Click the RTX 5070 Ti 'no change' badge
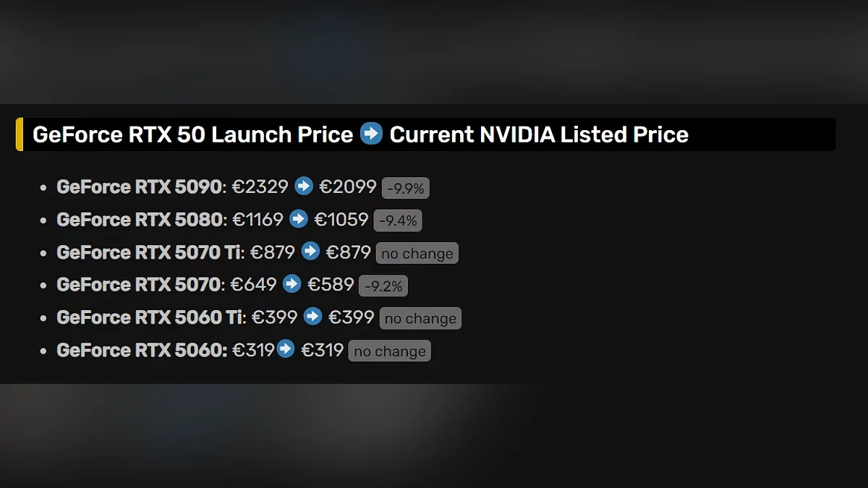Image resolution: width=868 pixels, height=488 pixels. (x=417, y=254)
